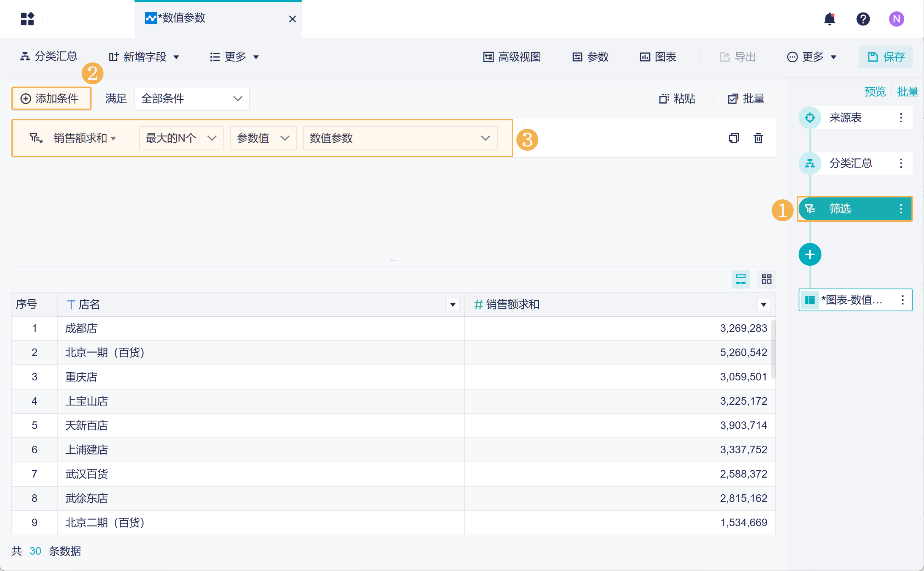Click the table vertical scrollbar
The image size is (924, 571).
click(773, 349)
